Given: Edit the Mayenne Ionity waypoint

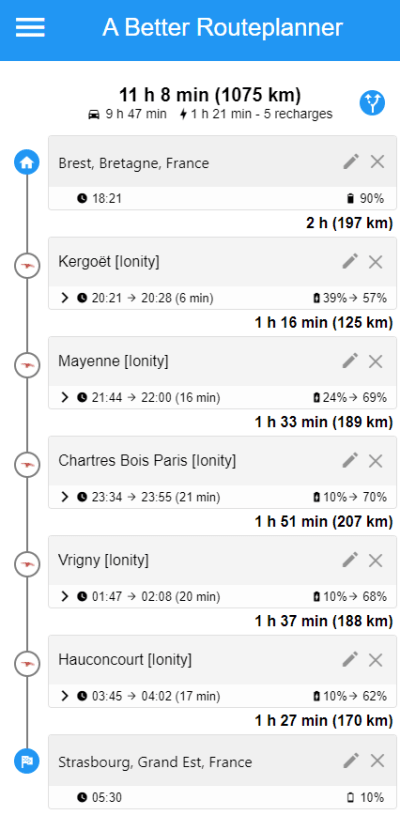Looking at the screenshot, I should tap(351, 361).
